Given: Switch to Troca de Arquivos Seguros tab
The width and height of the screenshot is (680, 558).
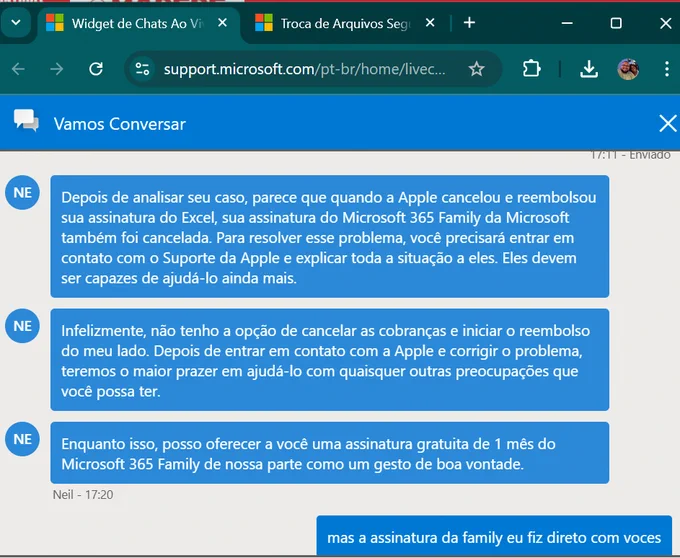Looking at the screenshot, I should click(x=344, y=23).
